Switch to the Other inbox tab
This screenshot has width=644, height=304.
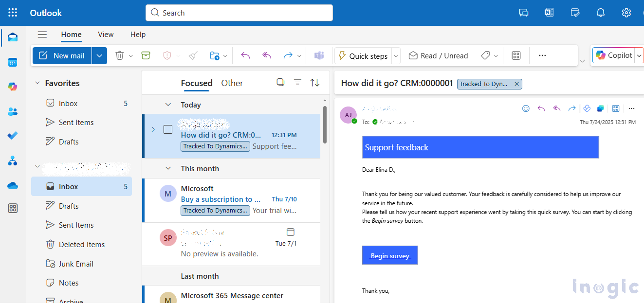pyautogui.click(x=232, y=83)
